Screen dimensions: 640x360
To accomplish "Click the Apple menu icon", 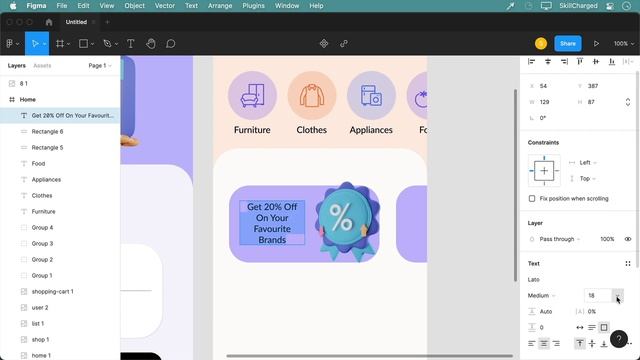I will [13, 6].
